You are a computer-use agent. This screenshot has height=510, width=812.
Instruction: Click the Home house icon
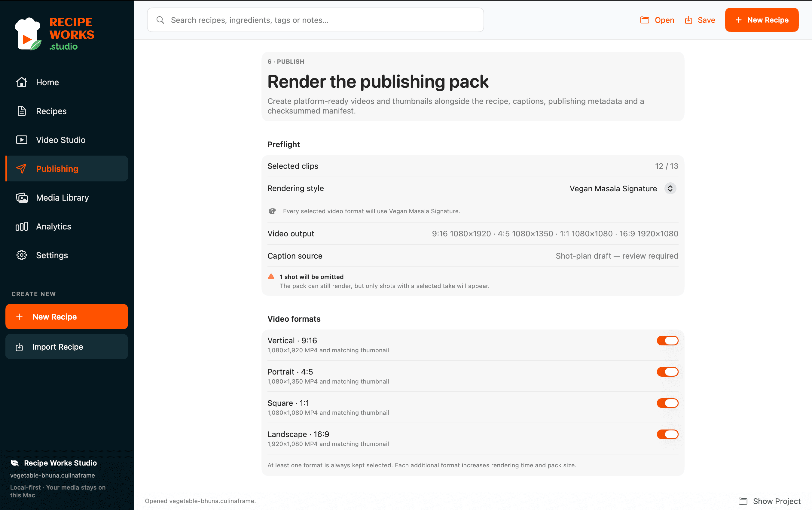tap(22, 82)
